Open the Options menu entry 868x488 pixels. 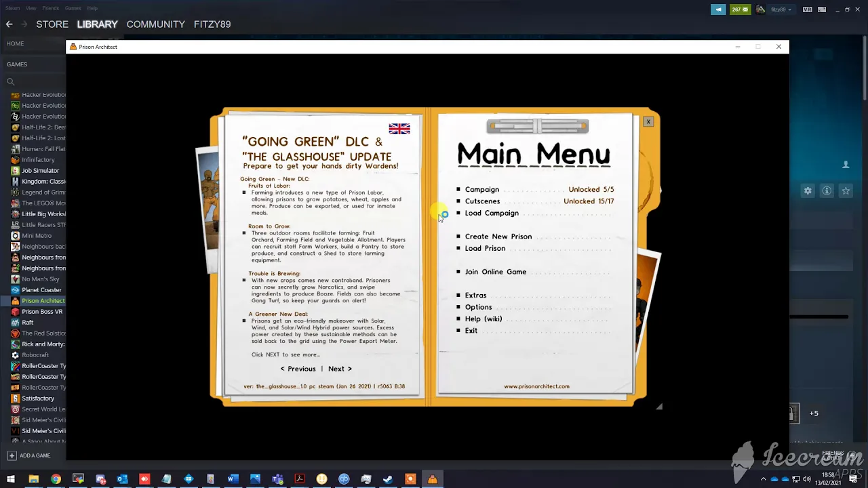(x=478, y=307)
